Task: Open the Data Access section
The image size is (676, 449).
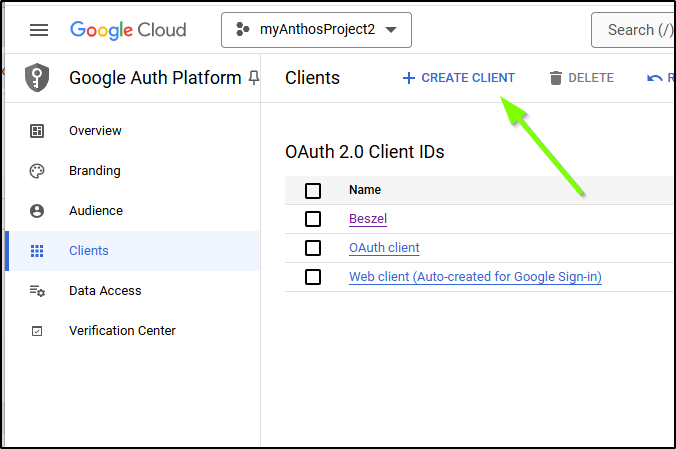Action: click(105, 291)
